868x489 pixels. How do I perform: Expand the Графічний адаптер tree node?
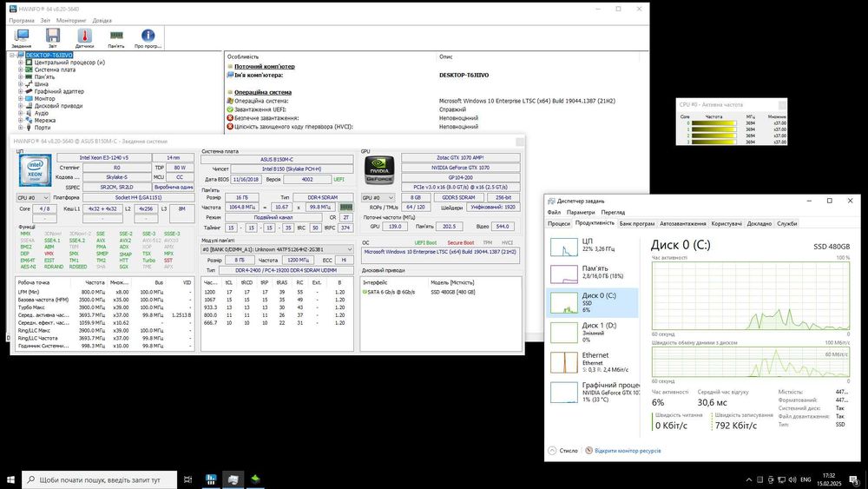[x=21, y=91]
